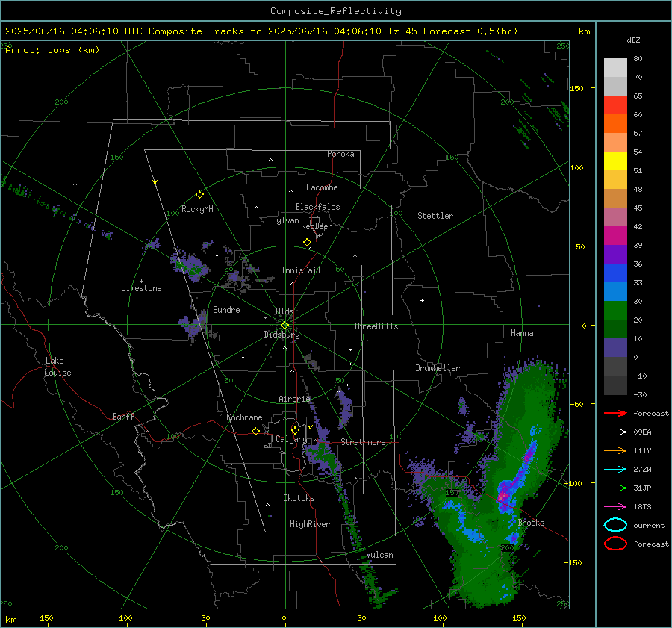Click the Hanna town label
672x628 pixels.
(522, 333)
